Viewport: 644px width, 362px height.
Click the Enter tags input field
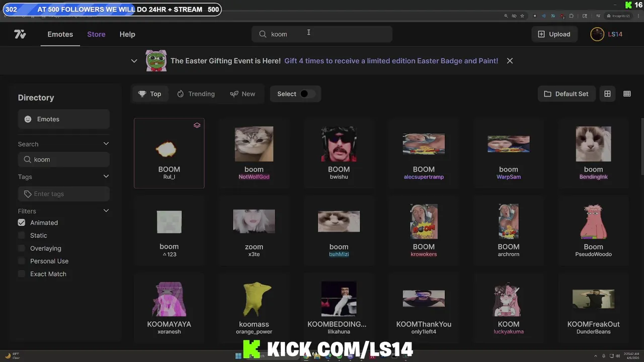[64, 194]
